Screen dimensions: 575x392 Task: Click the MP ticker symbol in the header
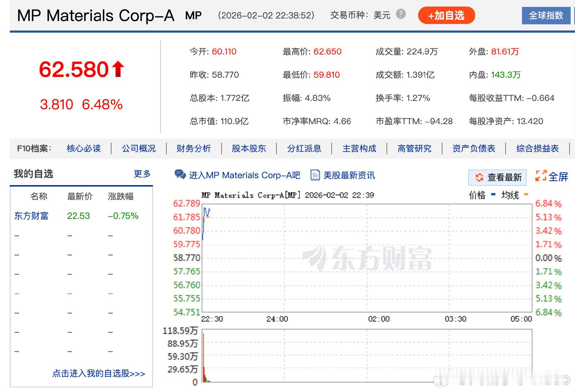coord(193,15)
